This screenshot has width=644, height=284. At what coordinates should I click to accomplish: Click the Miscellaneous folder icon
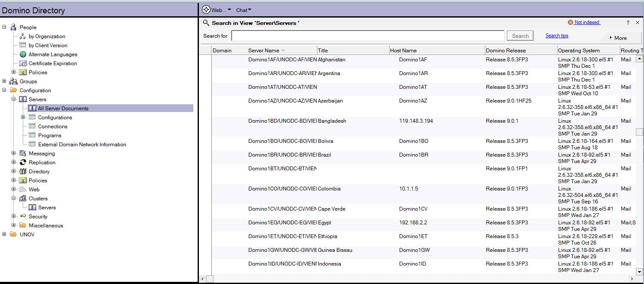(x=23, y=226)
